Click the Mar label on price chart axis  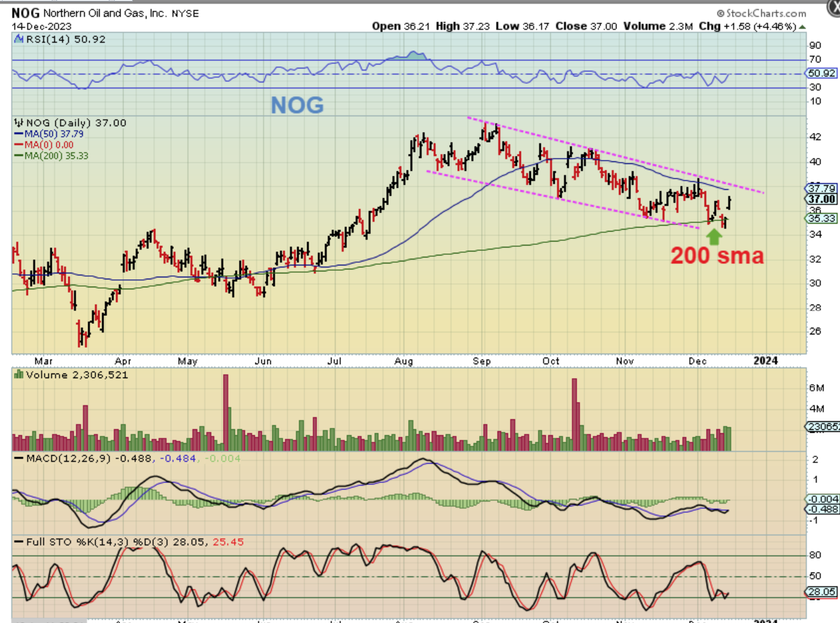pyautogui.click(x=44, y=361)
